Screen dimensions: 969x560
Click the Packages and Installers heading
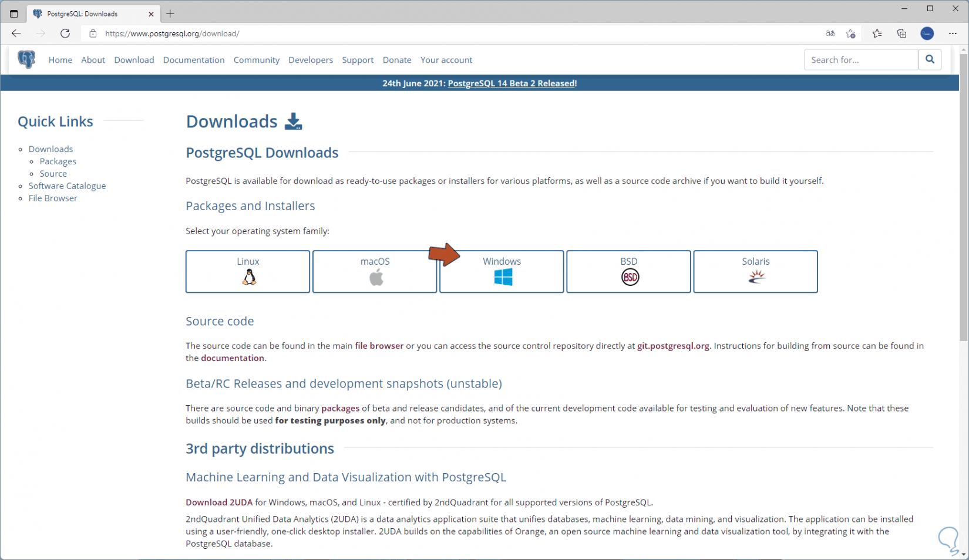point(250,206)
